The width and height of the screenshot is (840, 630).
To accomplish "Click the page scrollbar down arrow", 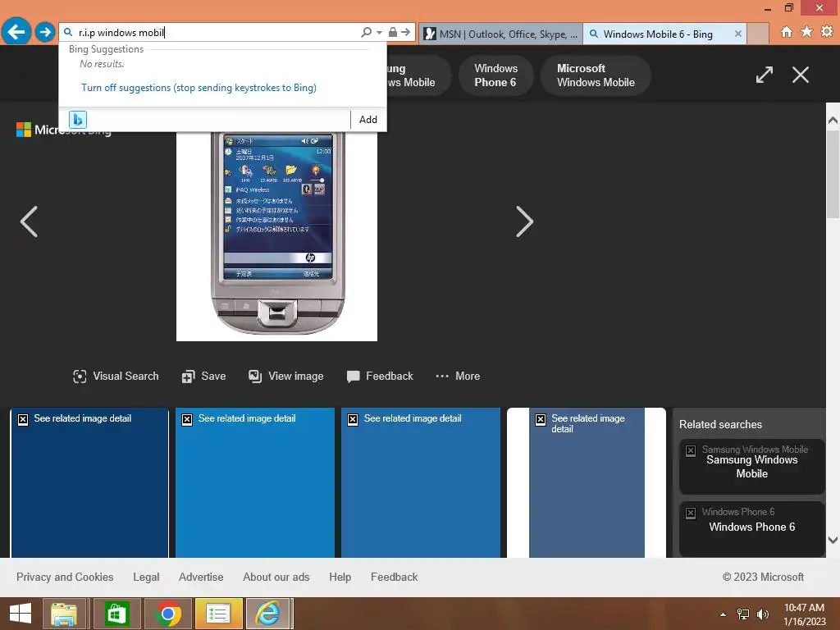I will (833, 540).
